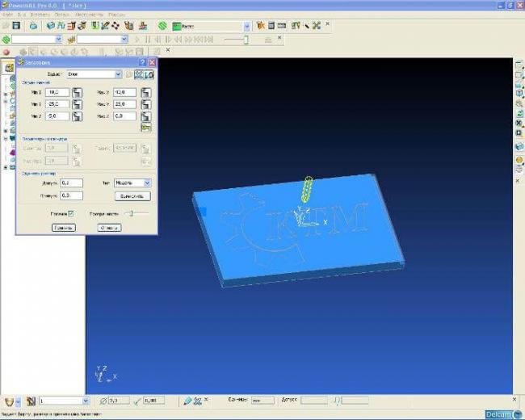Image resolution: width=525 pixels, height=420 pixels.
Task: Open the strategy dropdown arrow in main toolbar
Action: tap(247, 26)
